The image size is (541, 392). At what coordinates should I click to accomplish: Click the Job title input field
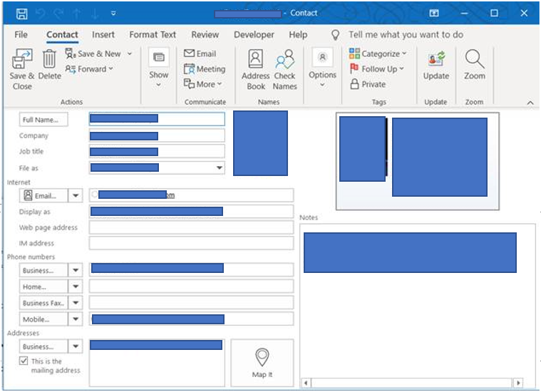[157, 152]
